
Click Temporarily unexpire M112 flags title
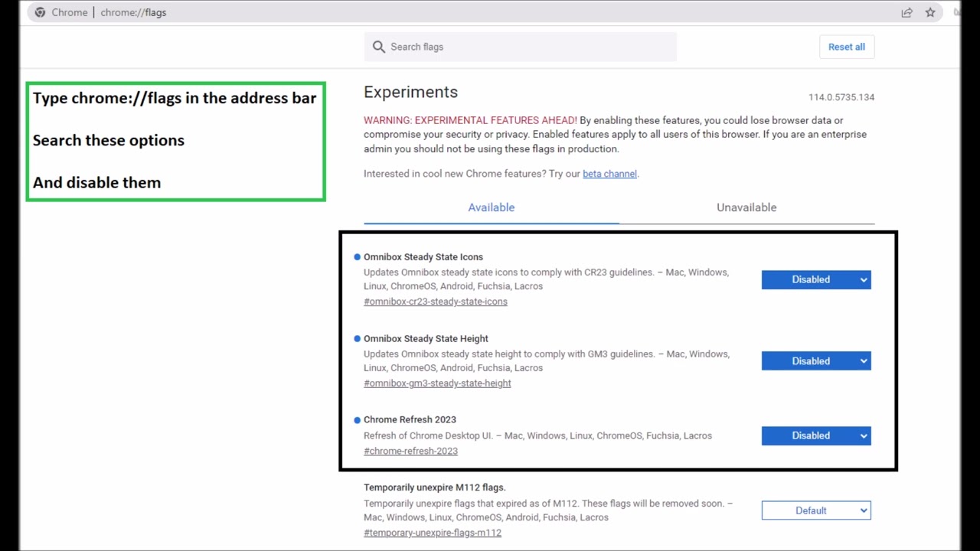pyautogui.click(x=435, y=487)
